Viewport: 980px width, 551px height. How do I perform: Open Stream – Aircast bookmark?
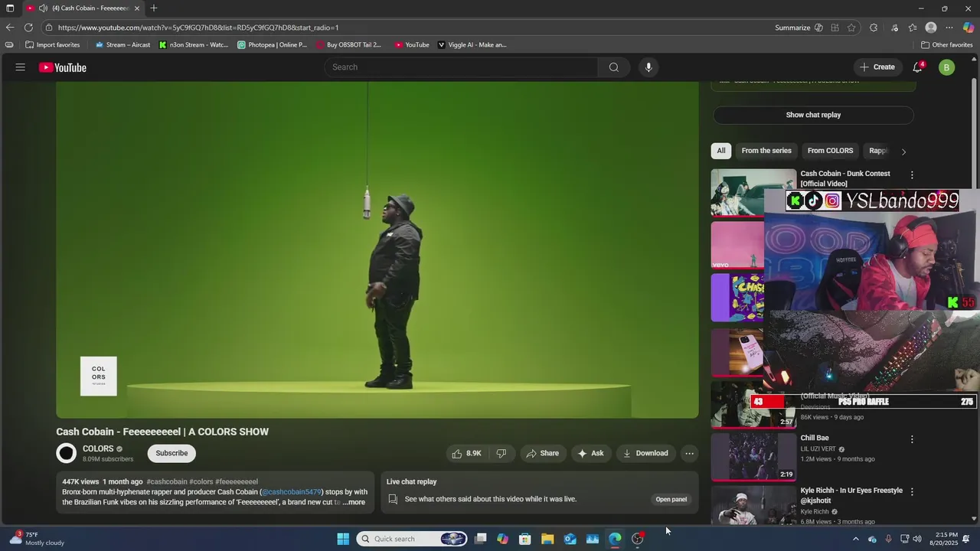coord(122,44)
